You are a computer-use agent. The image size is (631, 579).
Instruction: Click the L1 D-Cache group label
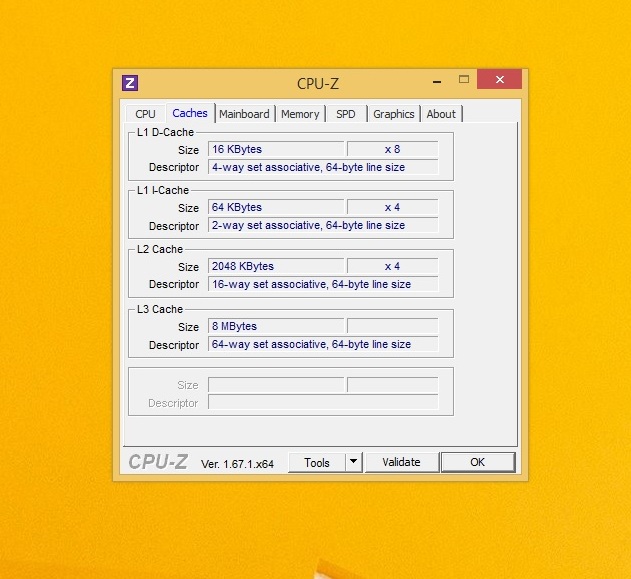pyautogui.click(x=165, y=132)
